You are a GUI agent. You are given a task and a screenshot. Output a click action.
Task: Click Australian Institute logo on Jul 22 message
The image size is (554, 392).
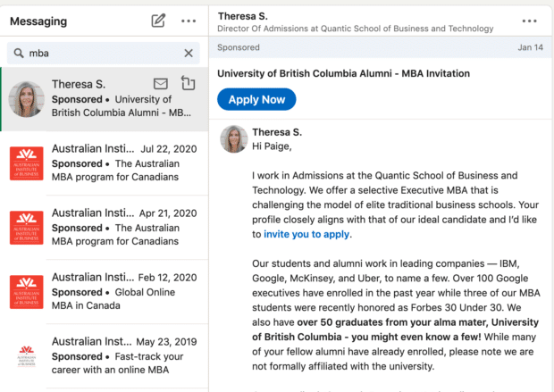(x=27, y=163)
